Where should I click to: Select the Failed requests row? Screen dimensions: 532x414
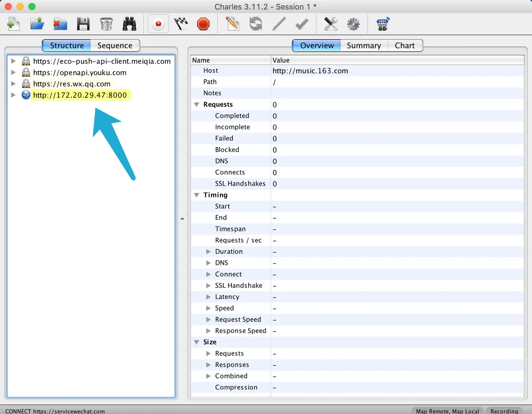(357, 138)
